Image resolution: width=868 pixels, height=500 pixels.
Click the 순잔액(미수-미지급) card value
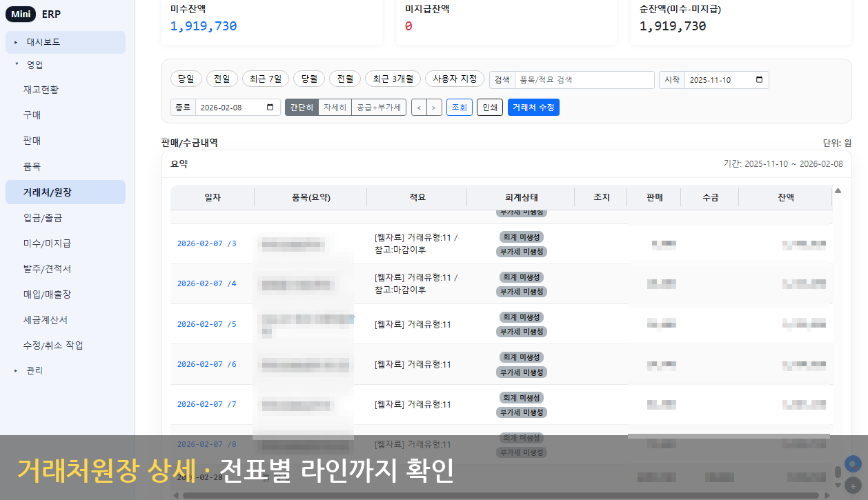coord(673,26)
